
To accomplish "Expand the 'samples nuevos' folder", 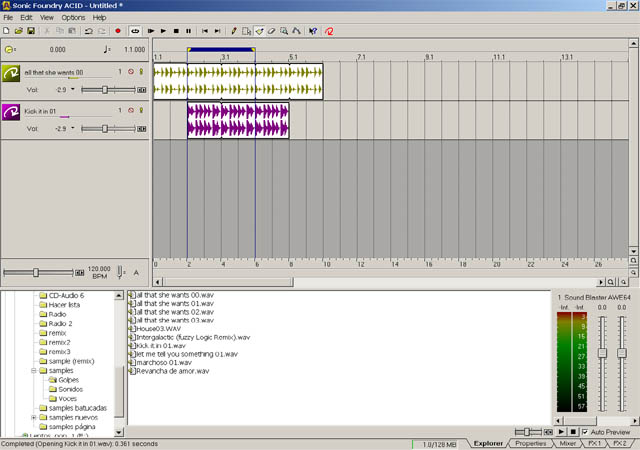I will tap(34, 418).
